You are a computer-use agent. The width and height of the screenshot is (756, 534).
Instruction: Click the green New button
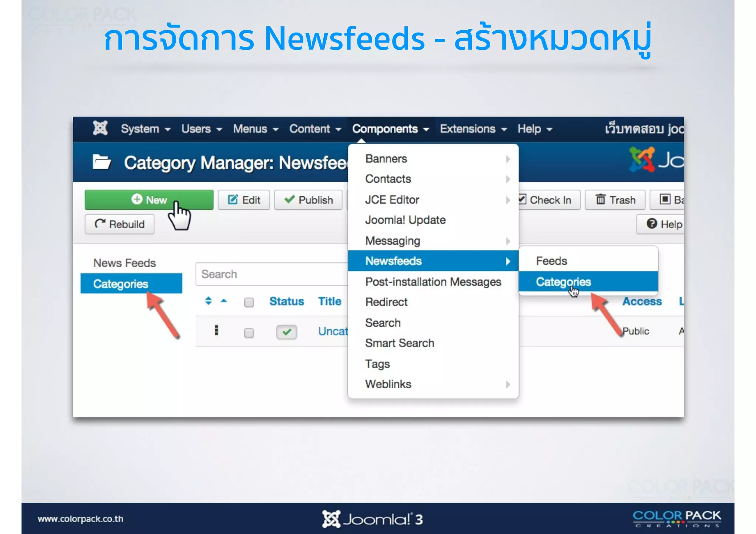(x=149, y=200)
